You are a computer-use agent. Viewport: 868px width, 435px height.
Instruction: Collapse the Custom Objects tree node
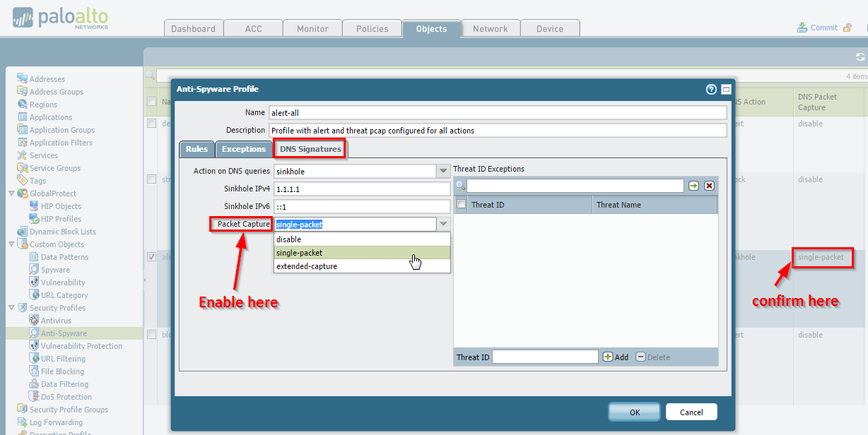tap(11, 244)
